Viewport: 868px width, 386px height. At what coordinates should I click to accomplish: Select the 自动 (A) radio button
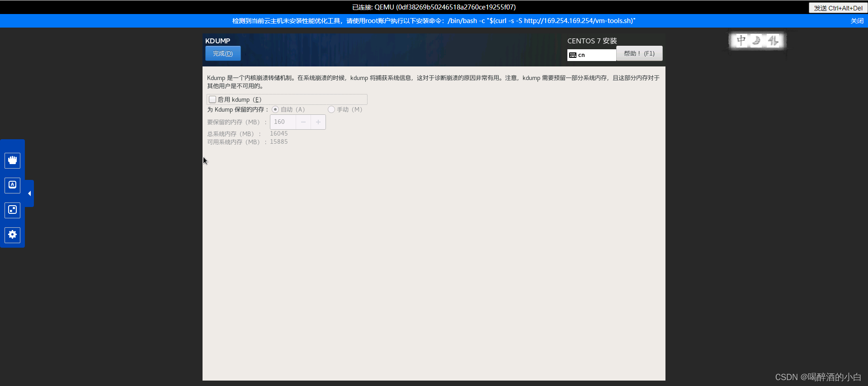tap(275, 109)
